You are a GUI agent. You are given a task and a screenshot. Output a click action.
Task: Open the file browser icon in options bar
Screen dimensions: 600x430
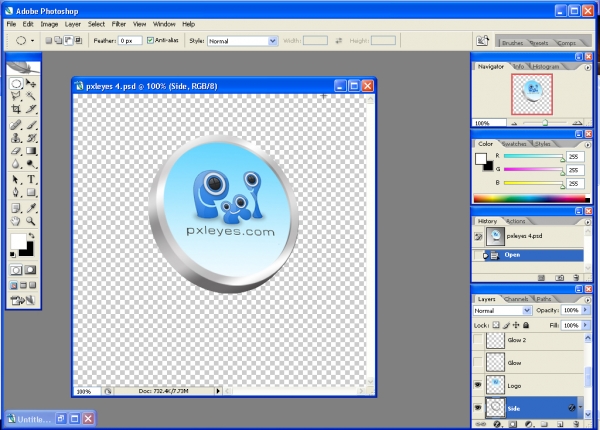[482, 41]
